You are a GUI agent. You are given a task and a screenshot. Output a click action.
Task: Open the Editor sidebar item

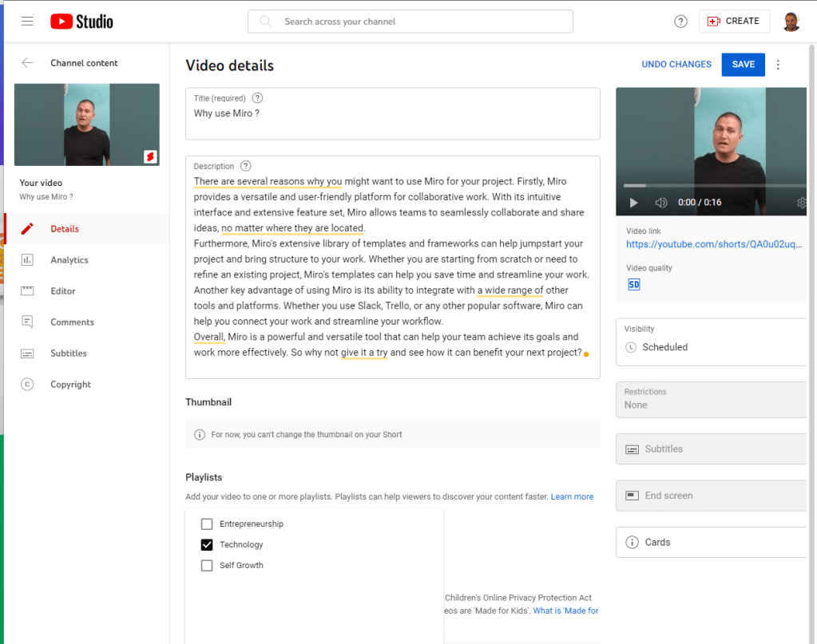(86, 291)
